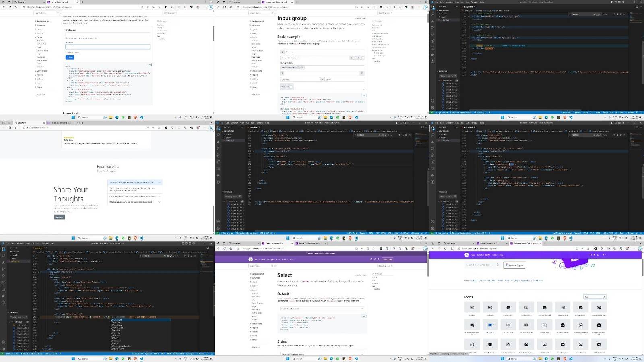Open the 'Open this select menu' dropdown under Default
The height and width of the screenshot is (362, 644).
coord(322,309)
